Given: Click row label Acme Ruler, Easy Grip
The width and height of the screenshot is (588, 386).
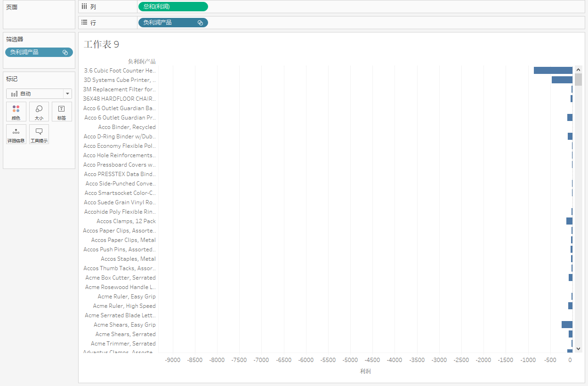Looking at the screenshot, I should 127,296.
